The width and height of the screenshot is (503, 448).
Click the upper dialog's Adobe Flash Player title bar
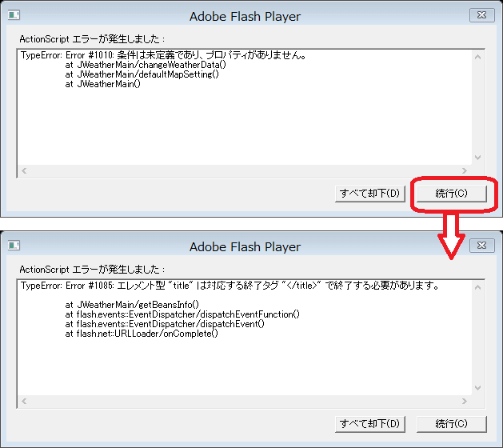pos(245,16)
